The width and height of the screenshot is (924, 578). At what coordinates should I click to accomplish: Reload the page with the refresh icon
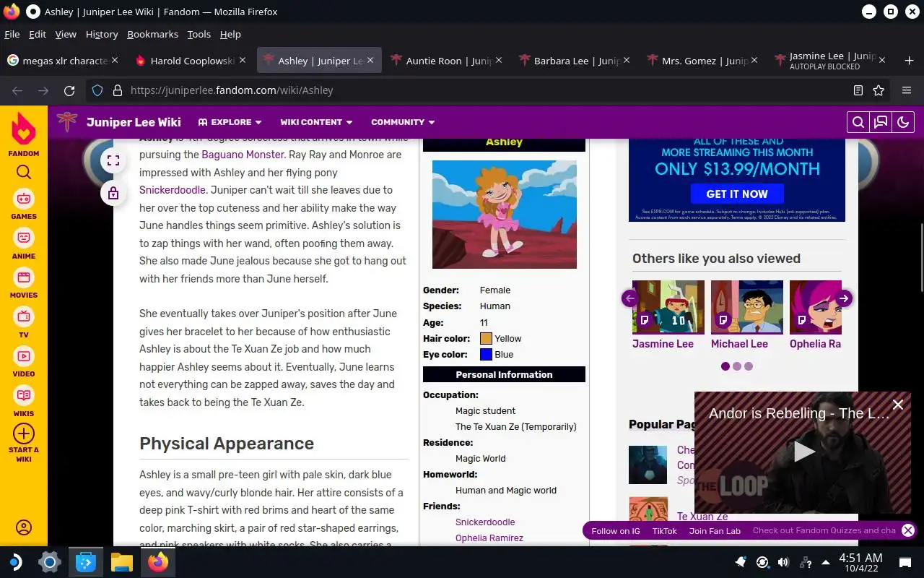coord(69,90)
